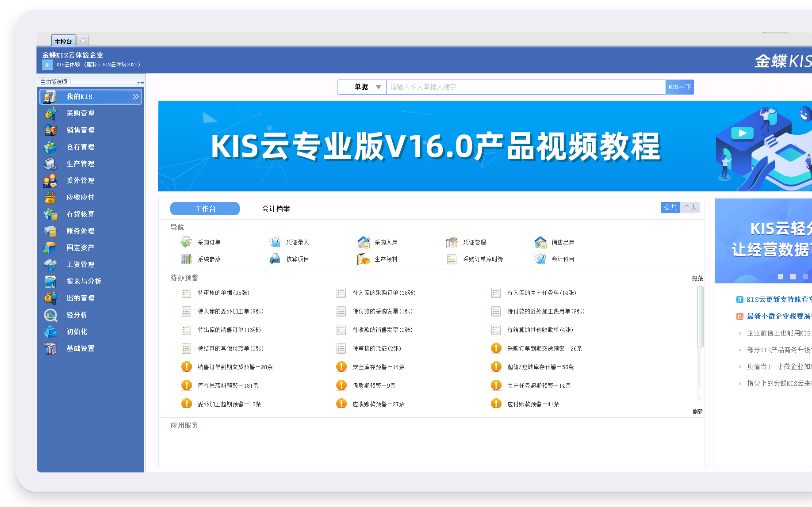Open the 销售管理 module icon
Screen dimensions: 812x507
click(50, 130)
